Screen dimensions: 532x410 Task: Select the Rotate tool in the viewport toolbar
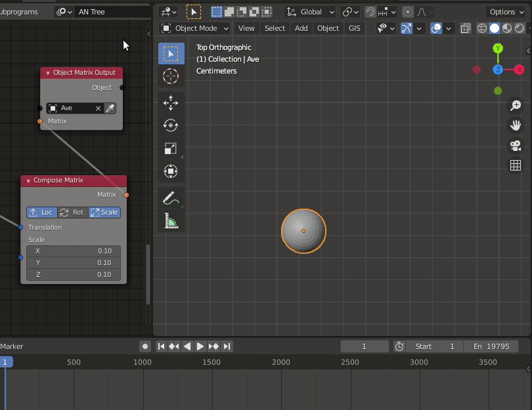(171, 125)
